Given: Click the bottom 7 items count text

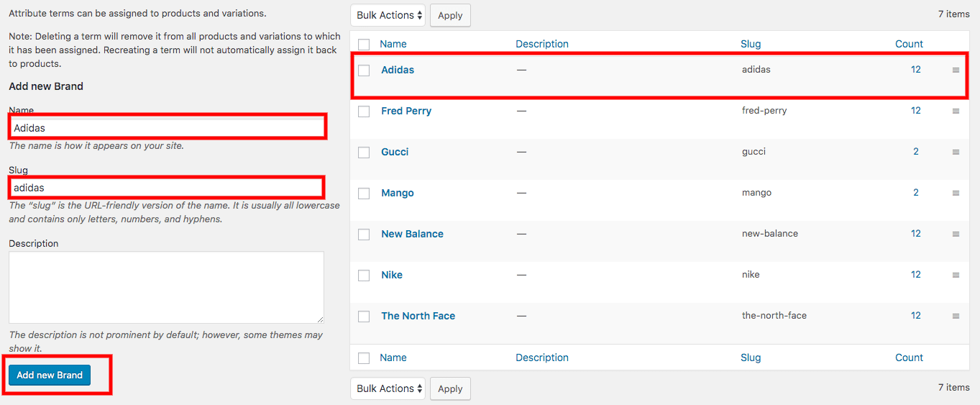Looking at the screenshot, I should (953, 387).
